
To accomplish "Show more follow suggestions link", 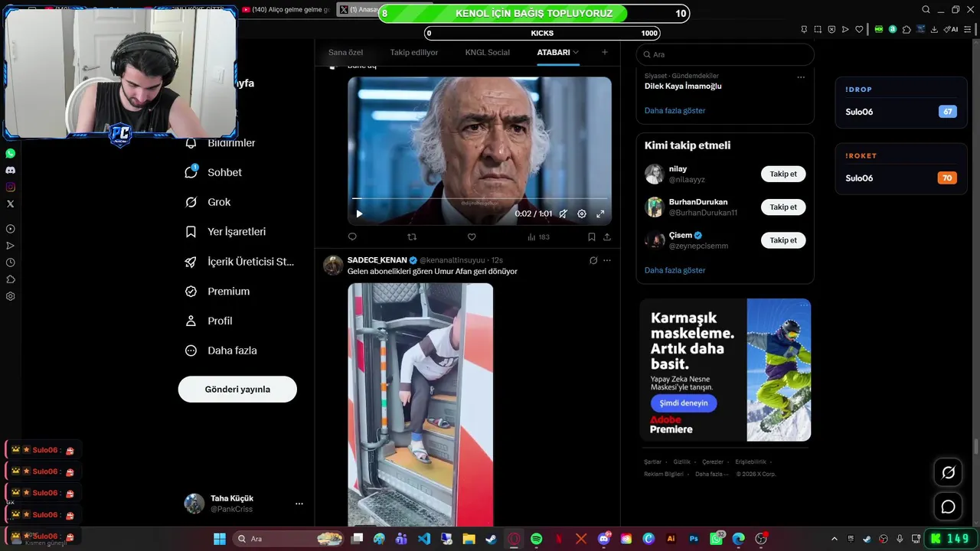I will coord(675,270).
